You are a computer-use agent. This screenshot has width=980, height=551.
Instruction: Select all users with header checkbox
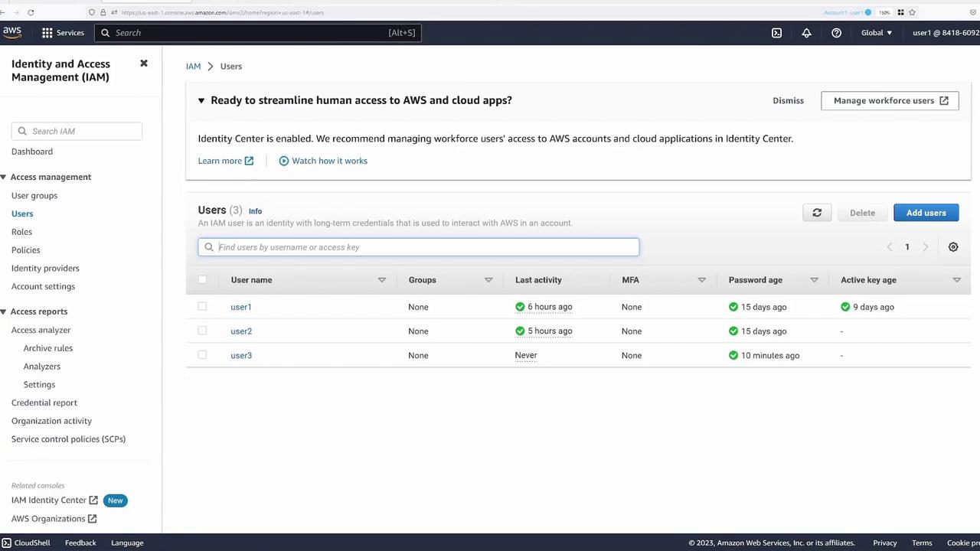click(x=202, y=280)
